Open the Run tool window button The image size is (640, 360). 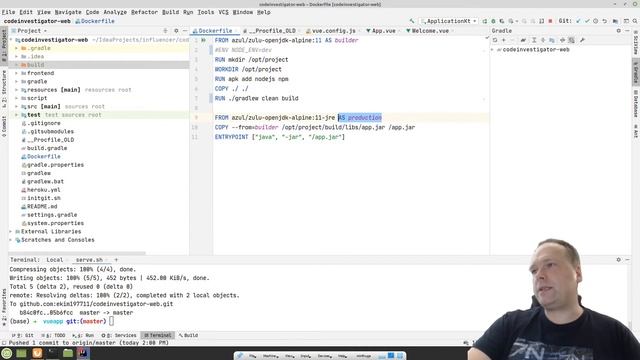83,335
